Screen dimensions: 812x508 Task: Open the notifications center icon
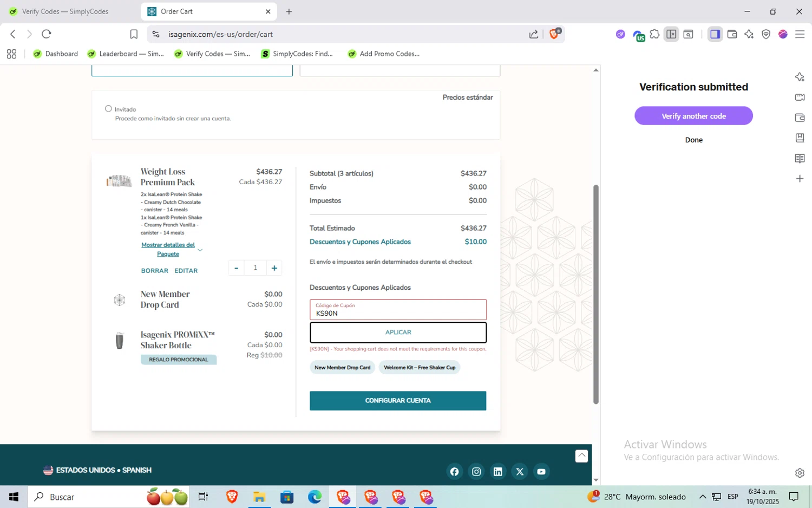(x=794, y=497)
